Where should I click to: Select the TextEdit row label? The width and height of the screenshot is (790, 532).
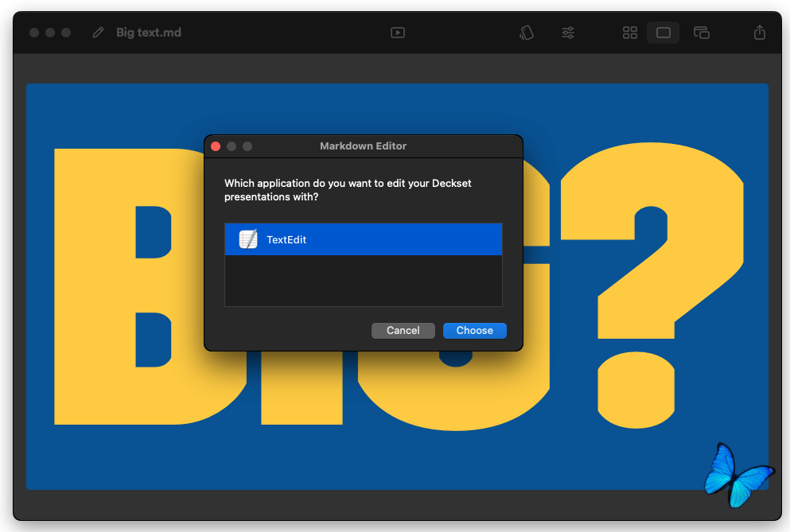pyautogui.click(x=286, y=239)
